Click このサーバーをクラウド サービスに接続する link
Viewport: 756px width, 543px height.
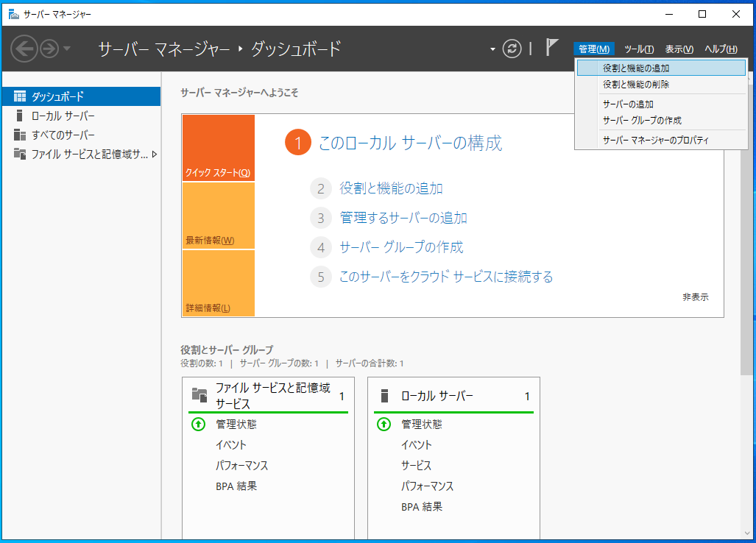pyautogui.click(x=446, y=277)
